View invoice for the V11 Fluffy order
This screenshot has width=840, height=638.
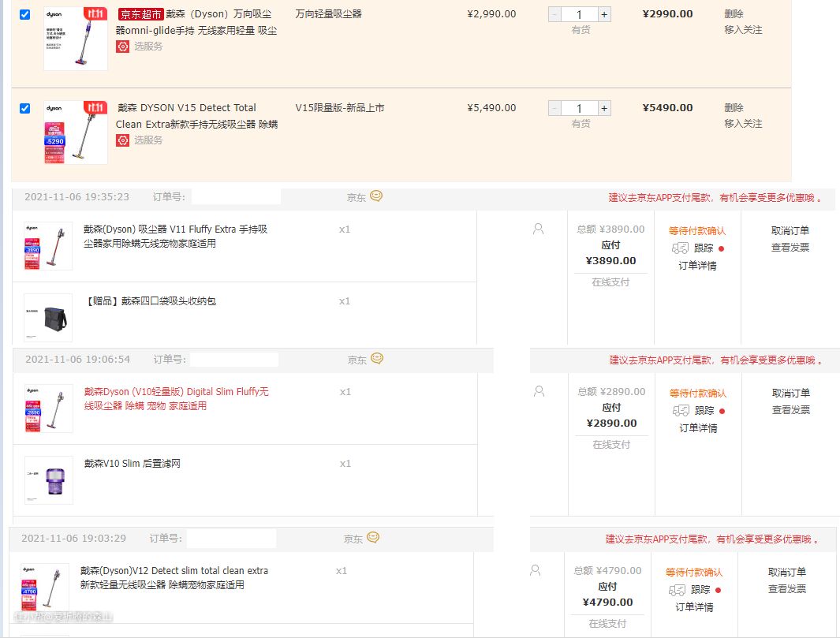pos(790,248)
